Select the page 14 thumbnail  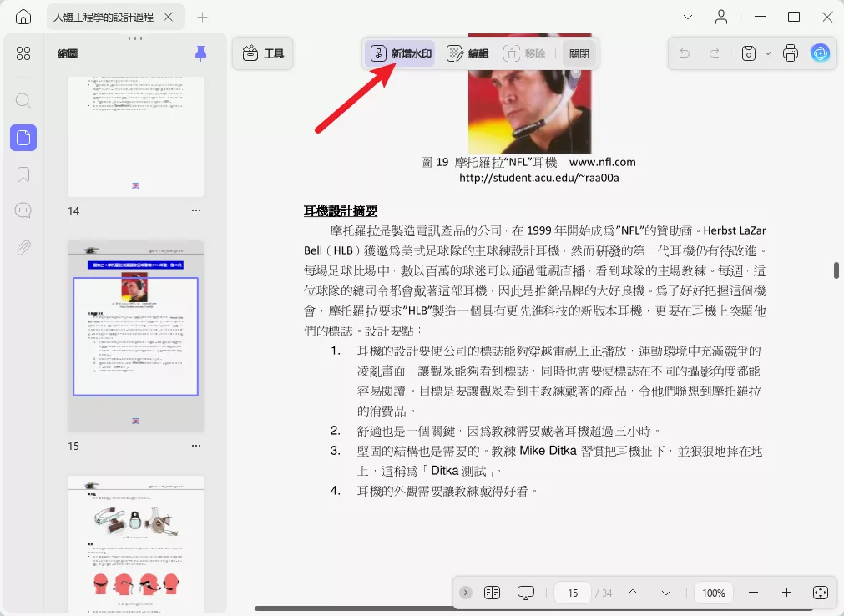coord(135,137)
